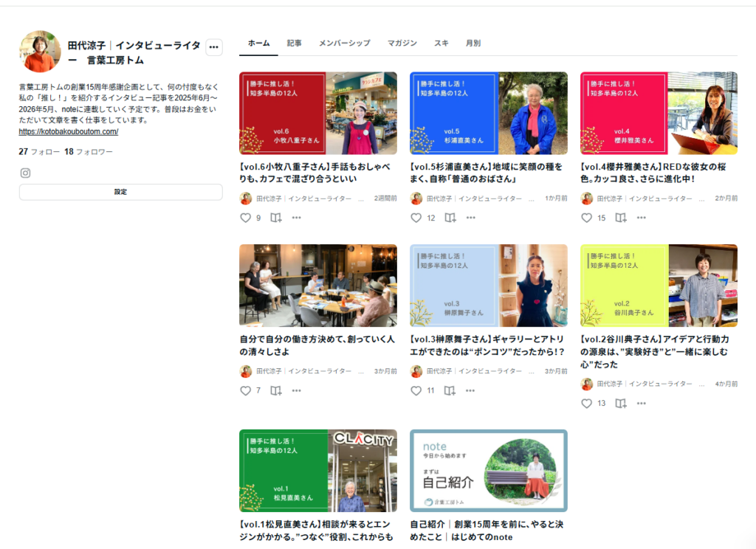Like the 自己紹介 article heart icon
756x549 pixels.
click(416, 548)
